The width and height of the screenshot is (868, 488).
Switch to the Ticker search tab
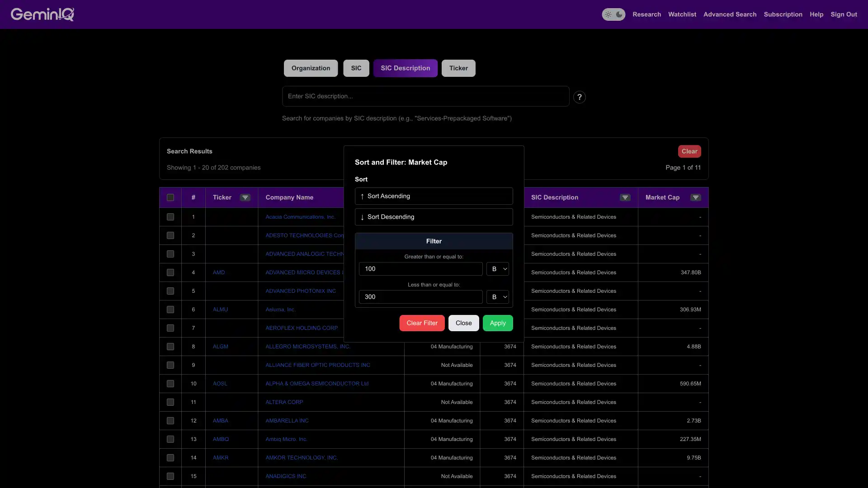pos(458,68)
